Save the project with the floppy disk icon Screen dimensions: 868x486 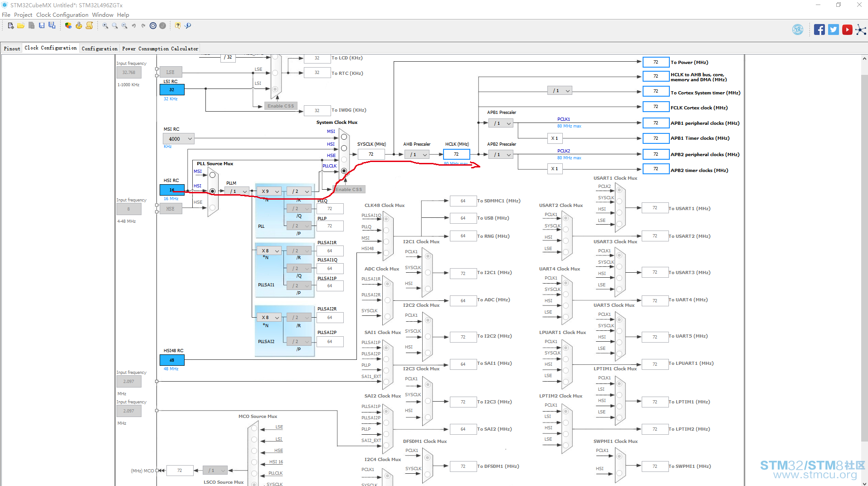pyautogui.click(x=42, y=25)
